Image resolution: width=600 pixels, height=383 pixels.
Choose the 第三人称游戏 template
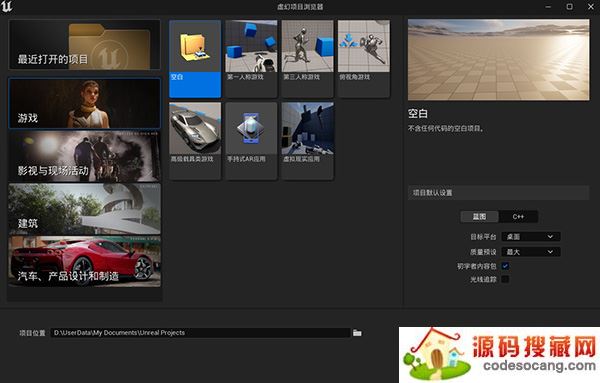[x=308, y=59]
